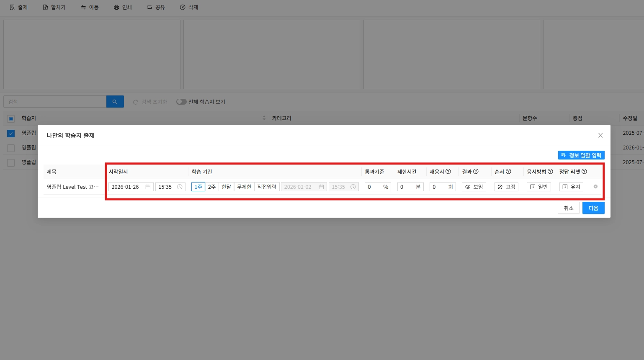
Task: Click the help icon next to 정답 리셋
Action: tap(584, 172)
